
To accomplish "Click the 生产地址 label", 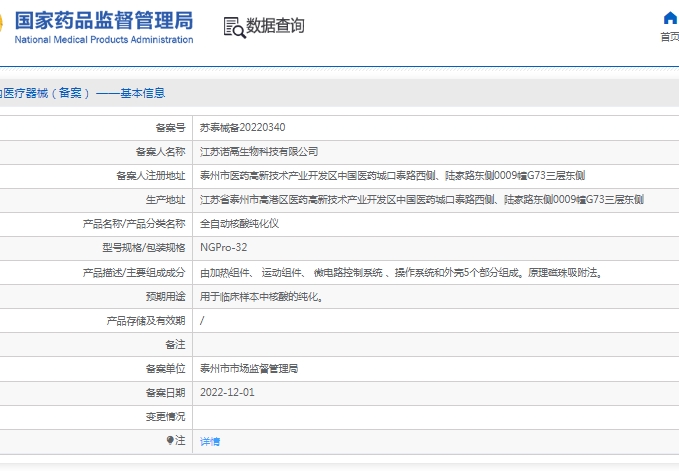I will coord(165,200).
